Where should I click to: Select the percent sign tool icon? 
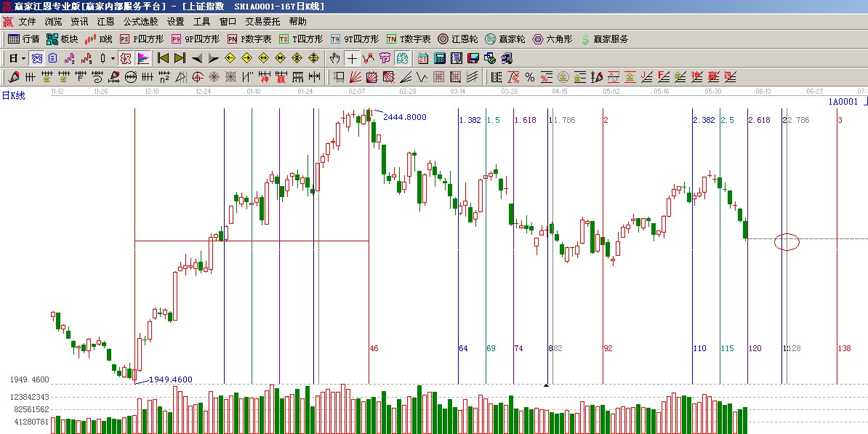tap(529, 77)
